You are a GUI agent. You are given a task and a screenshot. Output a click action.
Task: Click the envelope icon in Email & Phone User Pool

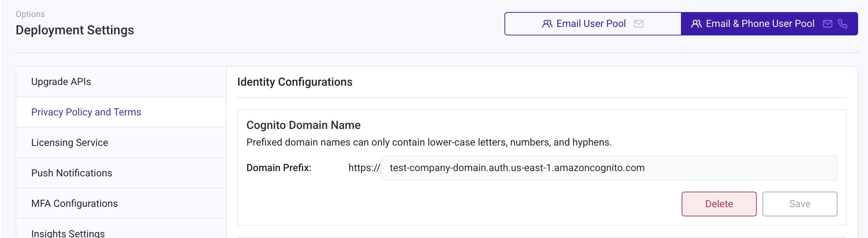point(828,24)
